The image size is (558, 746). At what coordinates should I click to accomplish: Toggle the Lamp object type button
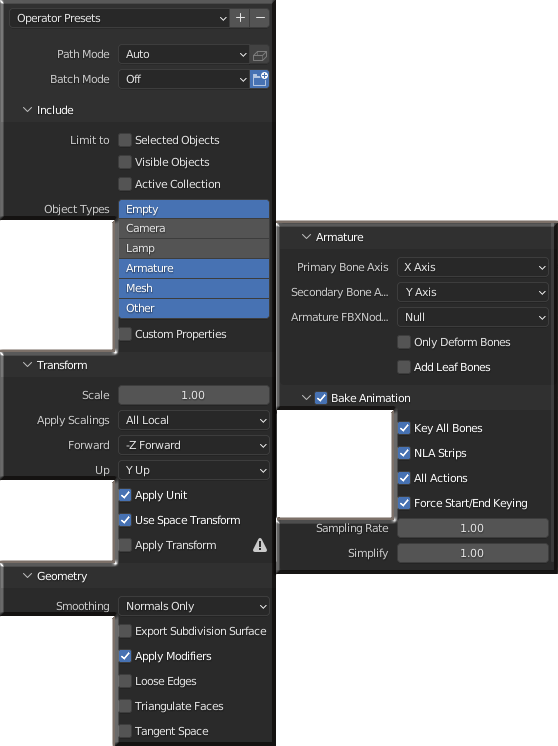194,248
